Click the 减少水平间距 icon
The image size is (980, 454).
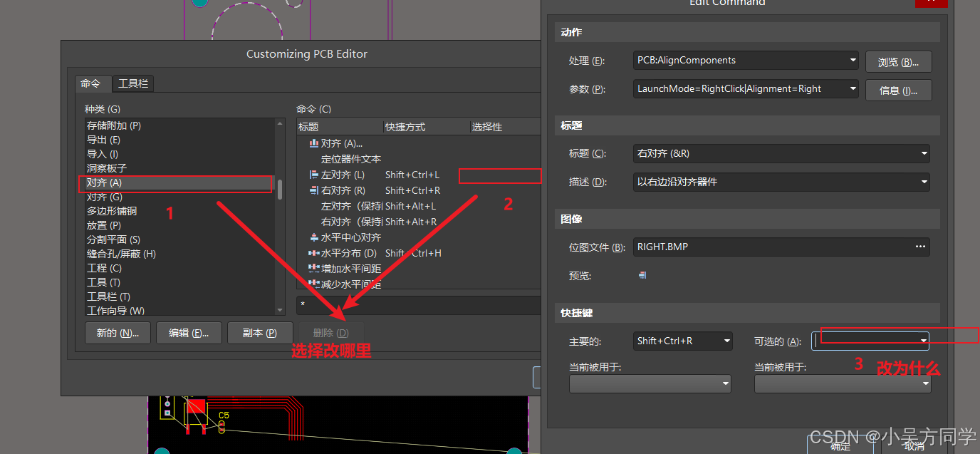coord(313,284)
